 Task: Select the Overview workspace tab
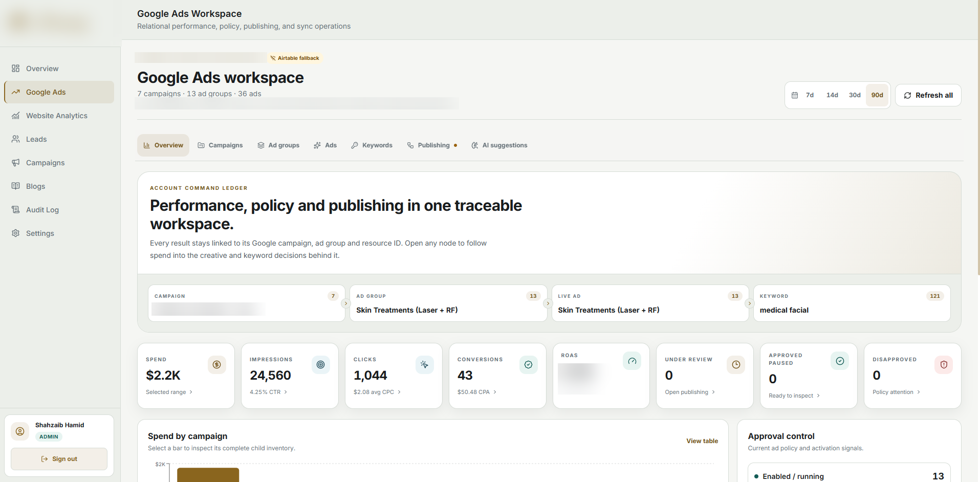(x=163, y=145)
